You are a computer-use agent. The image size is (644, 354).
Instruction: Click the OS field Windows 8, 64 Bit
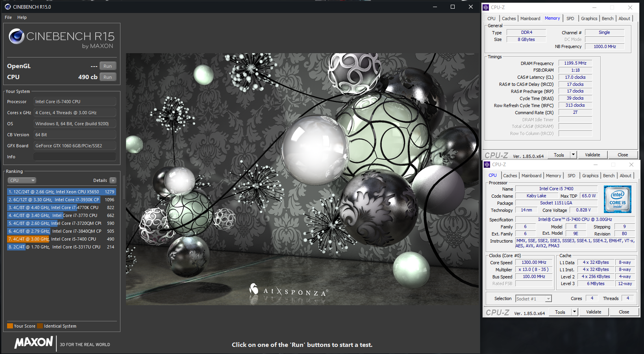tap(75, 124)
